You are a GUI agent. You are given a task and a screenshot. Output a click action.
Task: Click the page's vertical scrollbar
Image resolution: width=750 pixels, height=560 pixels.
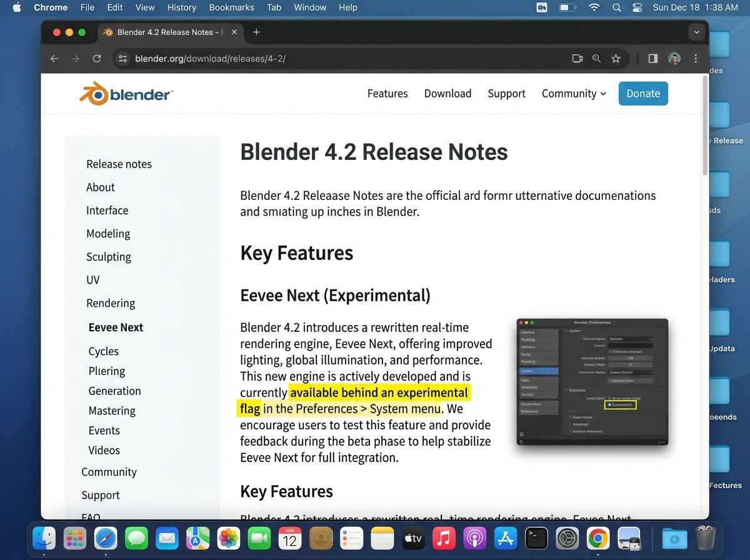point(706,125)
